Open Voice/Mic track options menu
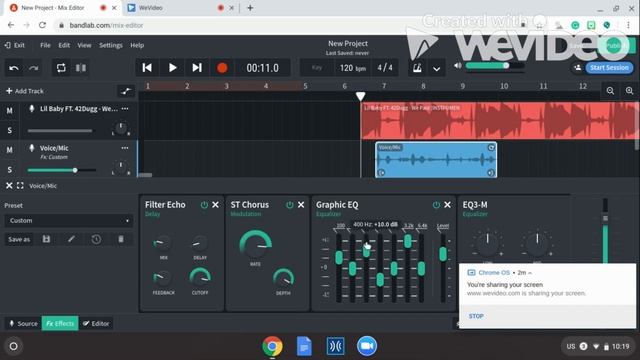Viewport: 640px width, 360px height. point(125,148)
